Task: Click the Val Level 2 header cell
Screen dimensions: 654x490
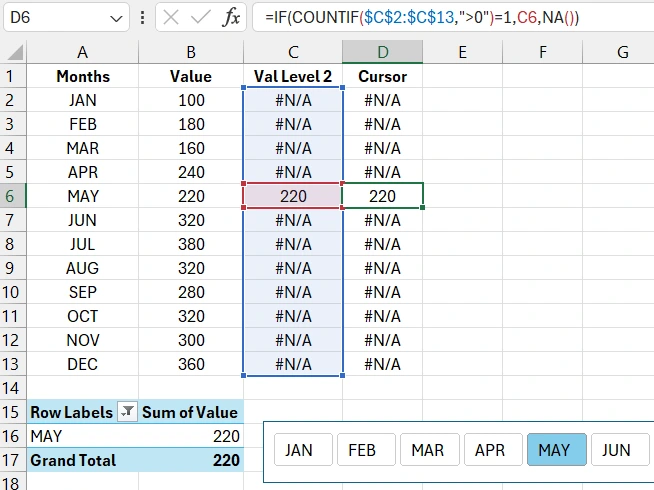Action: coord(293,76)
